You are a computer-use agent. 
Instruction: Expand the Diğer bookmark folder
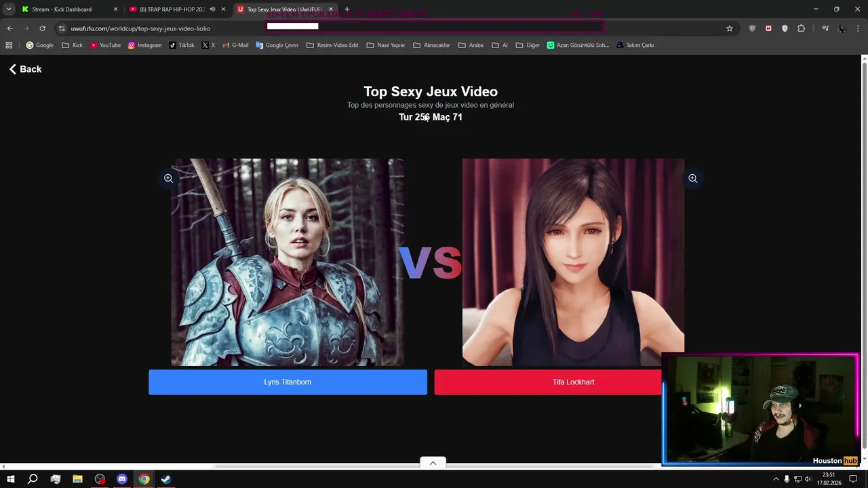(x=528, y=45)
